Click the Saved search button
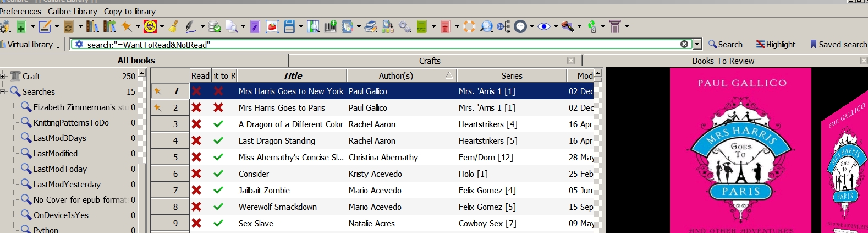 [x=838, y=44]
